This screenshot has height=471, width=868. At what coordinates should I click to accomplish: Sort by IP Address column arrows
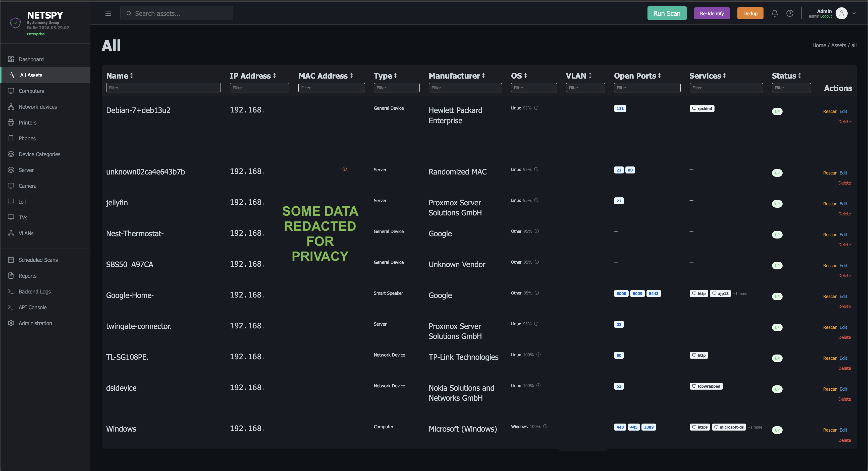click(x=274, y=76)
